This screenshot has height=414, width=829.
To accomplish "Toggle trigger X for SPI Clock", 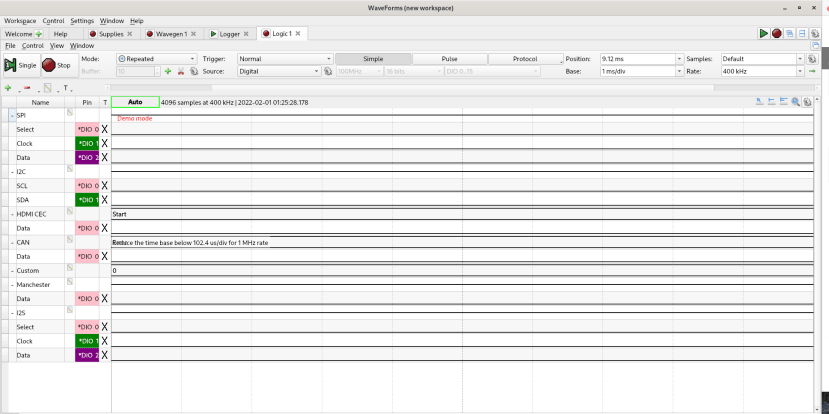I will click(105, 143).
